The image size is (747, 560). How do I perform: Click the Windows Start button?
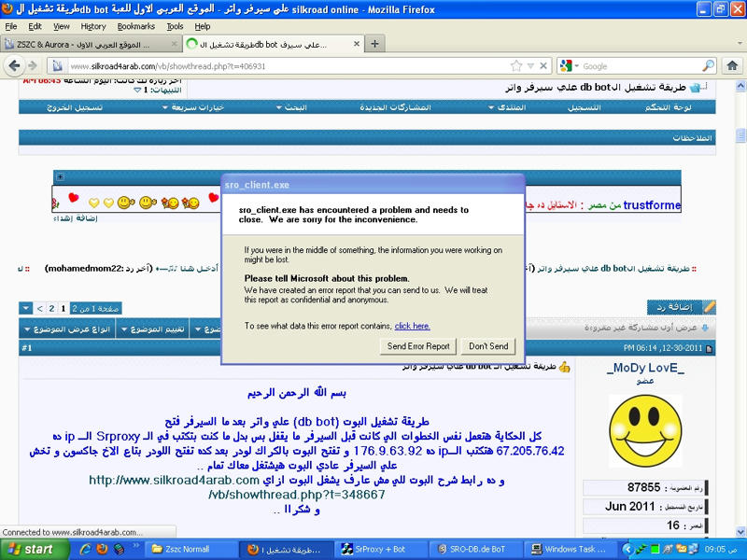34,550
